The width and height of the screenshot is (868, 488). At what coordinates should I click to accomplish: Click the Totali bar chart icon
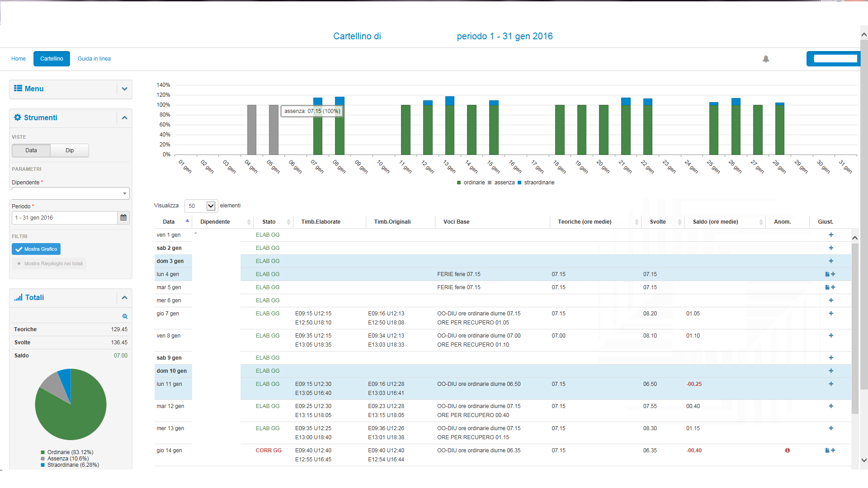click(x=18, y=297)
